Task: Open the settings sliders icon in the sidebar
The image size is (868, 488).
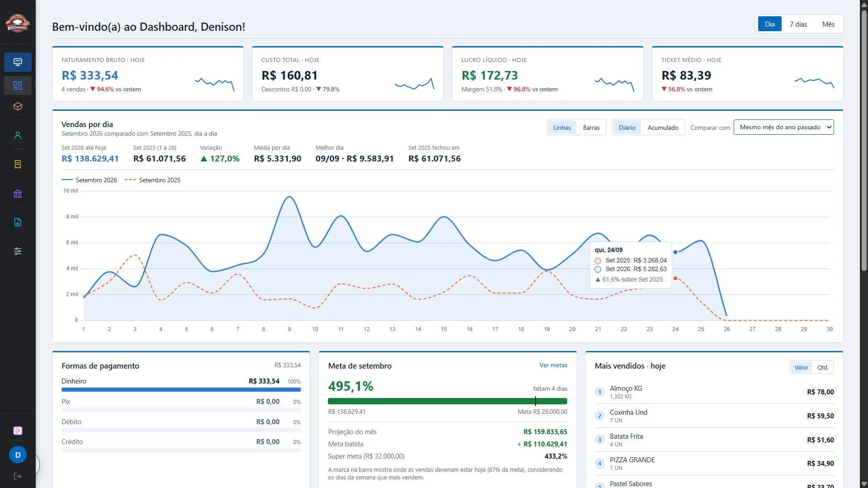Action: click(x=18, y=251)
